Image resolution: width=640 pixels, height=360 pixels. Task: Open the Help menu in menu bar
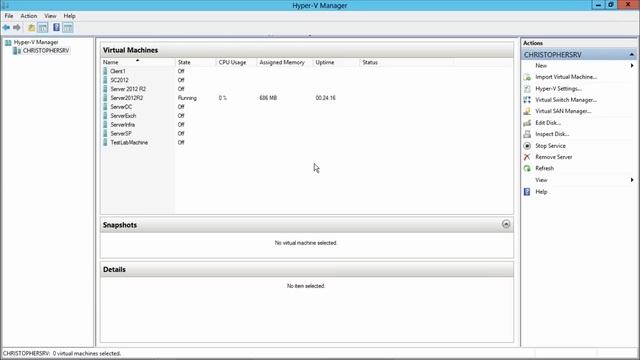point(69,16)
